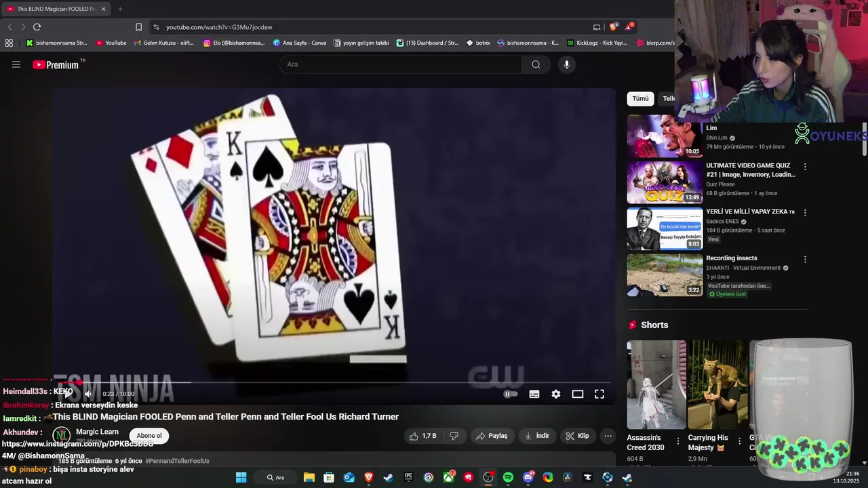868x488 pixels.
Task: Open a new browser tab with plus
Action: coord(120,9)
